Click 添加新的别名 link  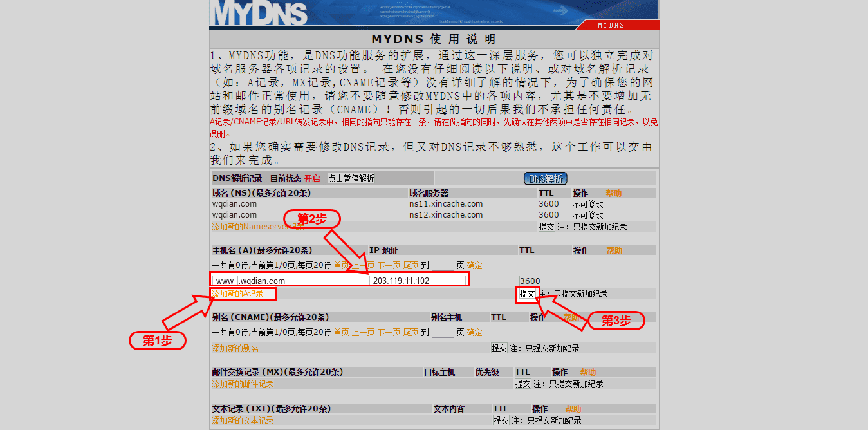(x=235, y=348)
